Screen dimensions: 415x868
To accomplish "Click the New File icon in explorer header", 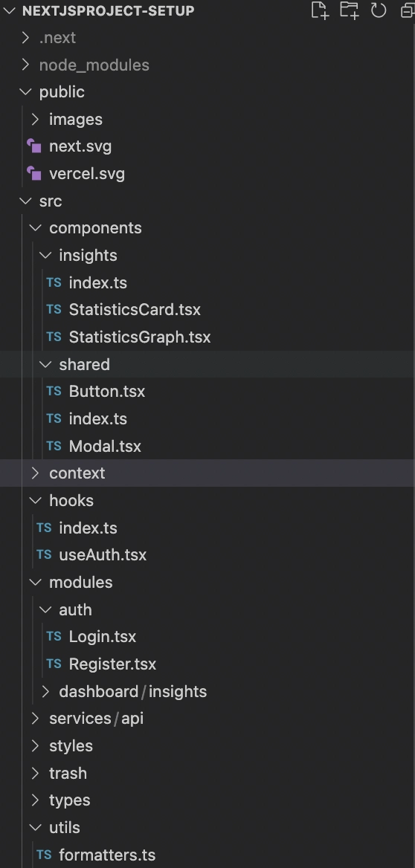I will pyautogui.click(x=320, y=10).
